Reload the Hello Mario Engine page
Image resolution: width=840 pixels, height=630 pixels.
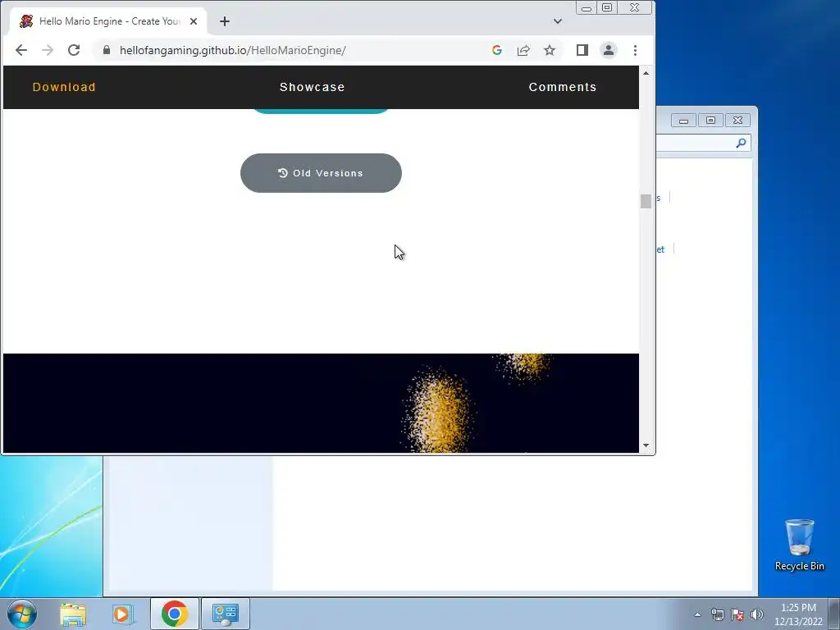click(74, 50)
